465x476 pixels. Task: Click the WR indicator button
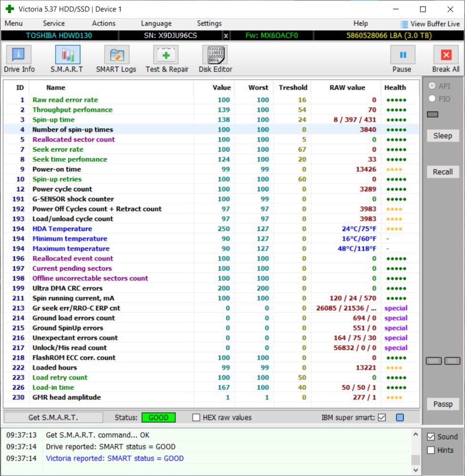click(434, 361)
